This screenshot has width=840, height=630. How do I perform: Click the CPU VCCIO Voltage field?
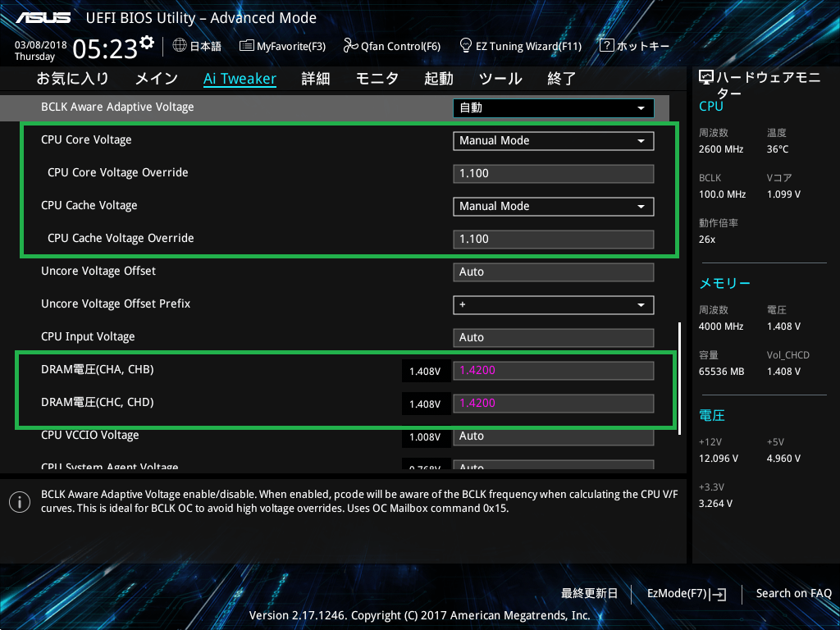pos(554,436)
